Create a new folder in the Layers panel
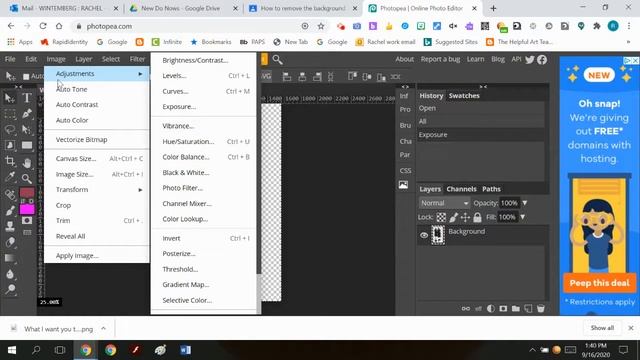 516,309
